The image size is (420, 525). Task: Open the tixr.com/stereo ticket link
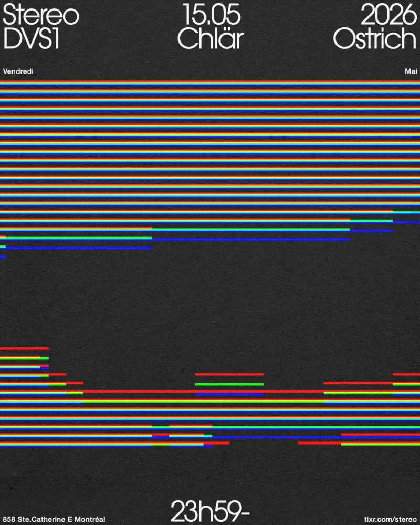click(390, 519)
